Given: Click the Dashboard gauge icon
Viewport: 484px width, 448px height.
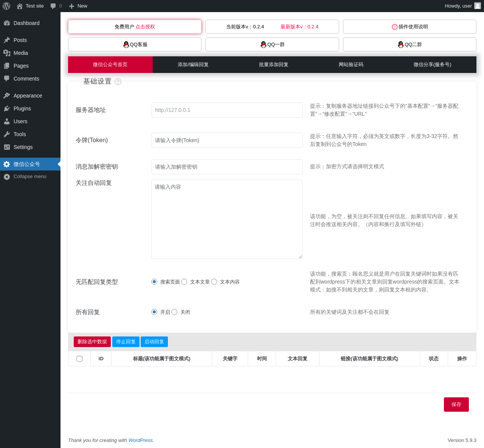Looking at the screenshot, I should click(7, 23).
